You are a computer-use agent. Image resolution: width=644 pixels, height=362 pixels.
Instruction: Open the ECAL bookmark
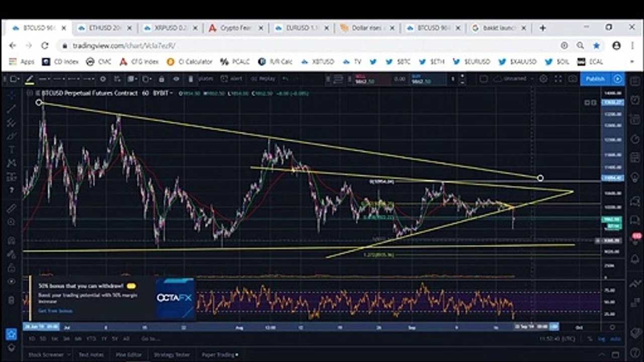[590, 62]
